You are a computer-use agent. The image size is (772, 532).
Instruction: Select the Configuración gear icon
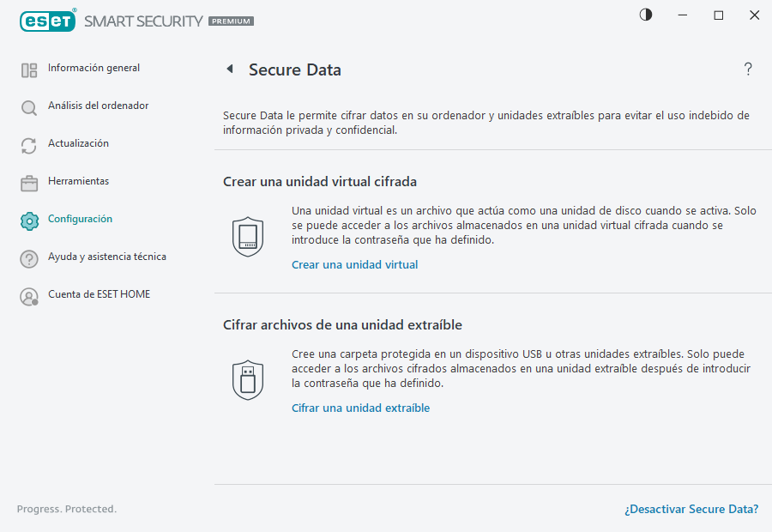(28, 219)
